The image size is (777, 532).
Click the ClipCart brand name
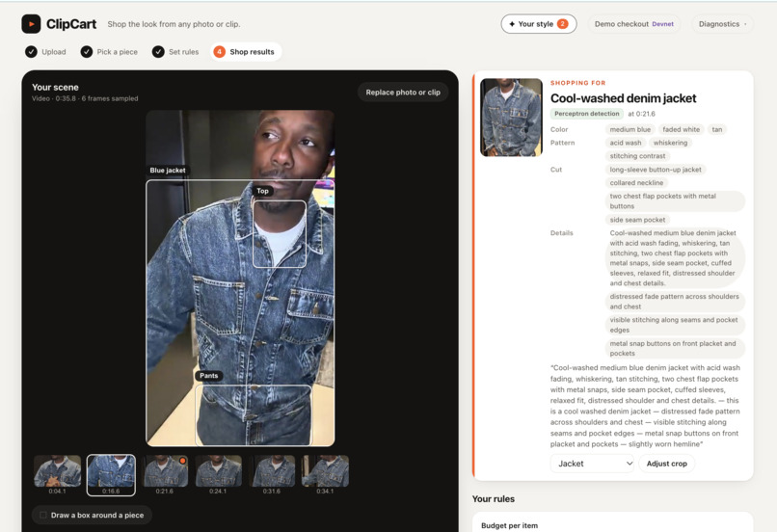[x=71, y=24]
